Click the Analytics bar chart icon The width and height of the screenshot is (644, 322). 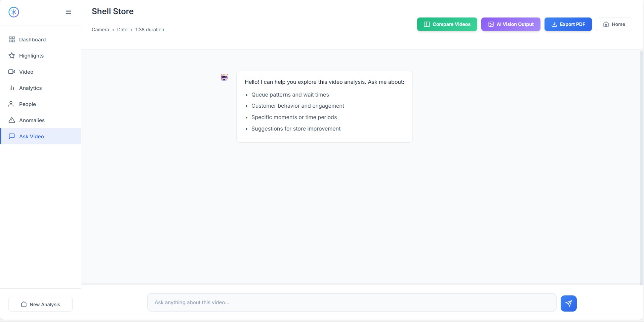pos(12,88)
